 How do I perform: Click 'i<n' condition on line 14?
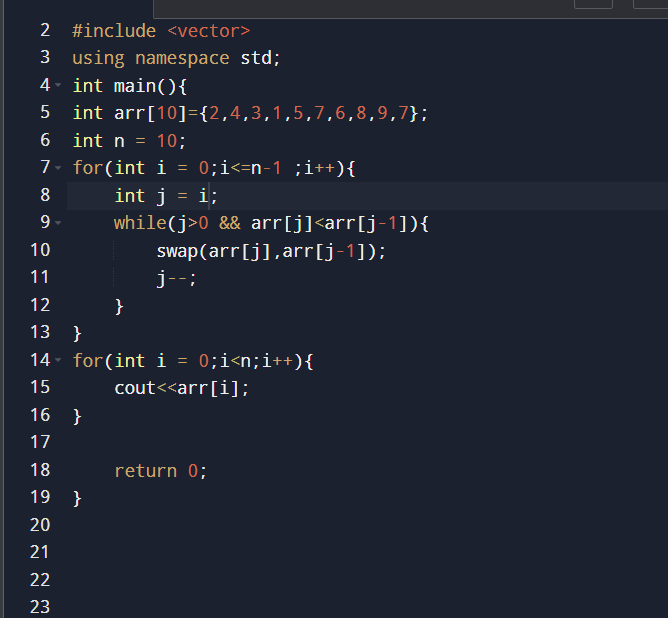[235, 361]
